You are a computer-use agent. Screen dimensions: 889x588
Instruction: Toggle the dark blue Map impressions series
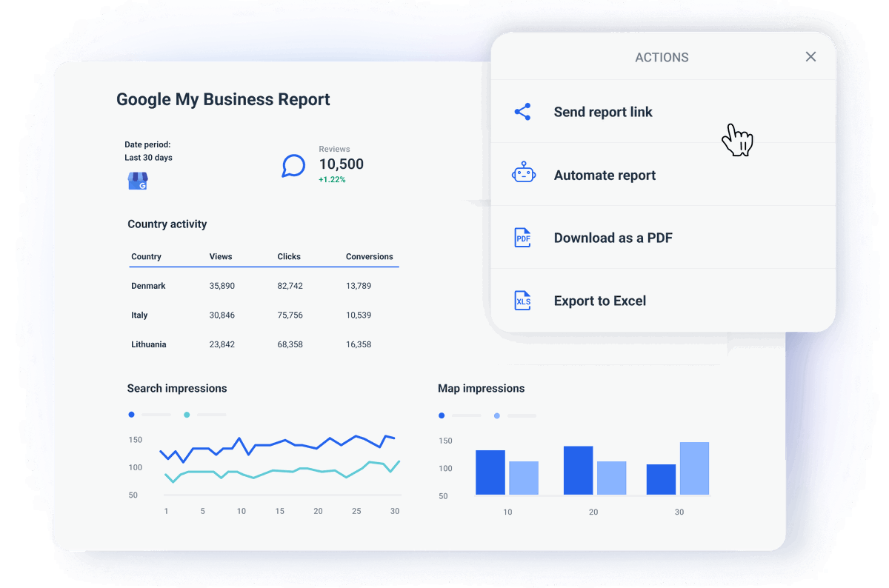[x=442, y=415]
